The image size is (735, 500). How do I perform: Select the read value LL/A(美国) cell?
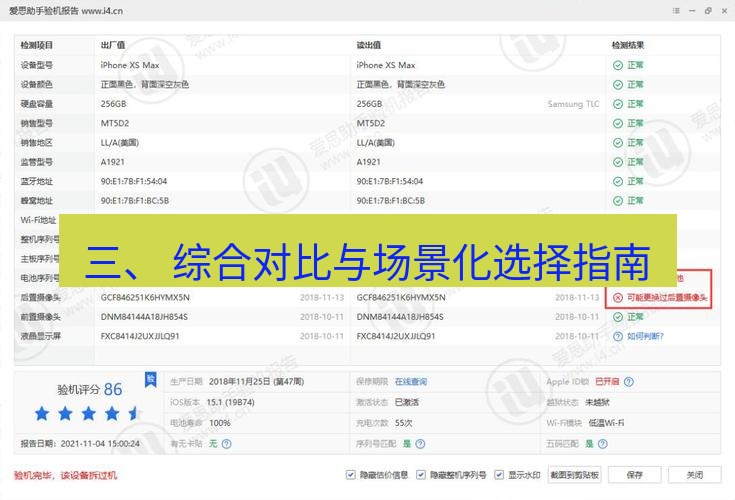(375, 142)
